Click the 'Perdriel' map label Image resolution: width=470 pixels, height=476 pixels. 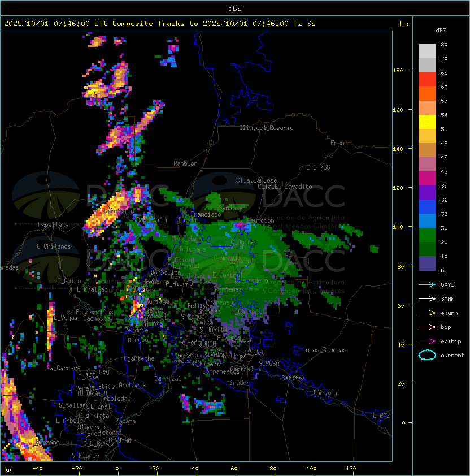(138, 330)
